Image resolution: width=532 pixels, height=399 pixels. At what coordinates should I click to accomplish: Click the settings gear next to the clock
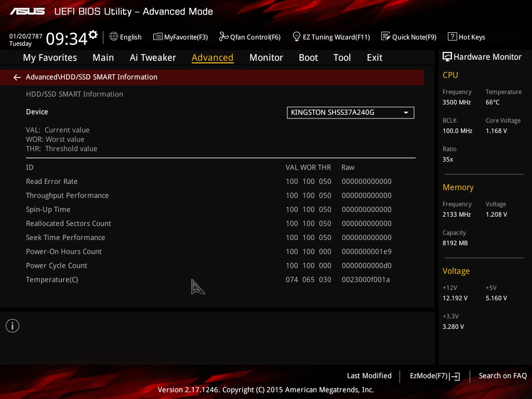coord(93,35)
